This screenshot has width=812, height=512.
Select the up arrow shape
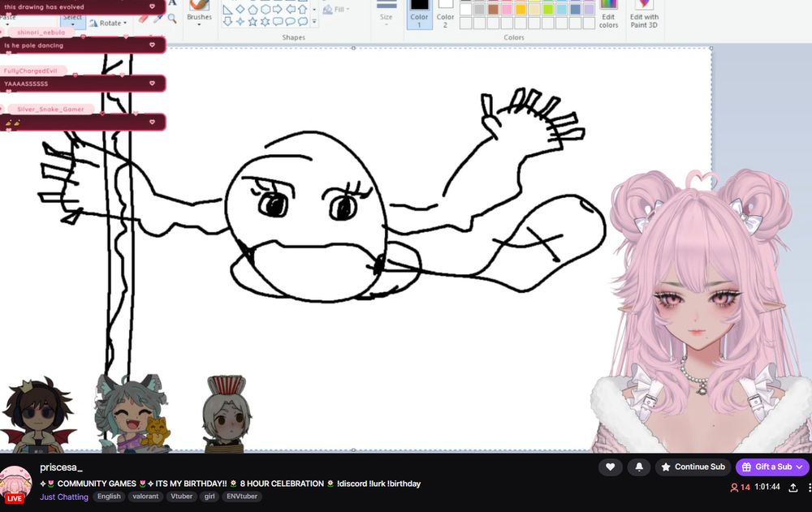click(303, 9)
